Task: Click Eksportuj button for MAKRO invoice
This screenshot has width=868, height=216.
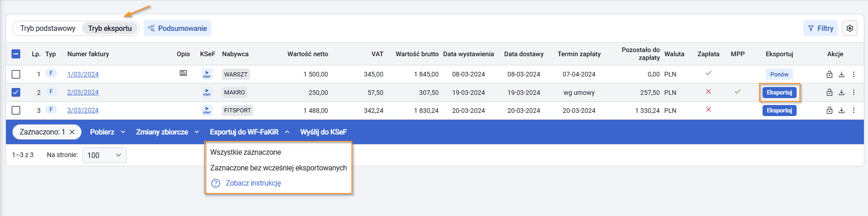Action: tap(779, 92)
